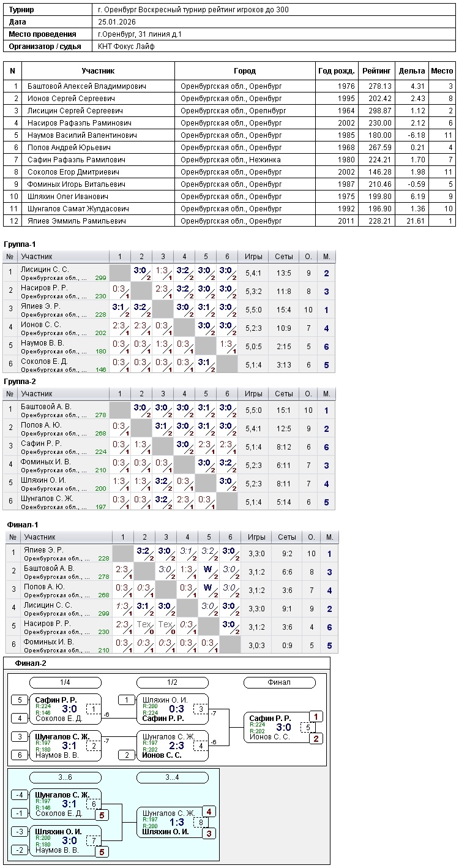Click the Дельта column header

(411, 71)
